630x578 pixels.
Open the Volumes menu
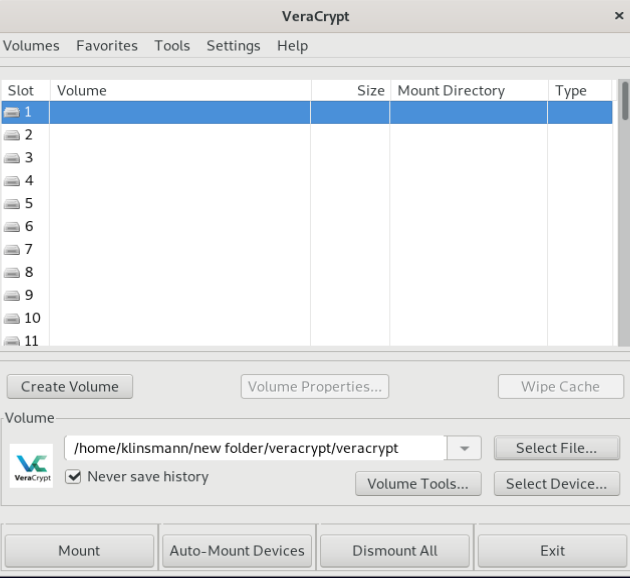tap(31, 46)
